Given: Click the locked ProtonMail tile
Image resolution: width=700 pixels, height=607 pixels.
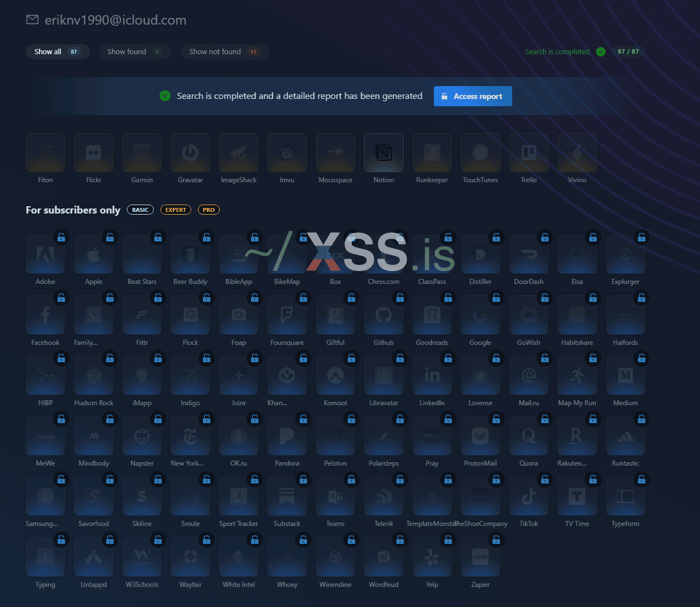Looking at the screenshot, I should (x=480, y=436).
